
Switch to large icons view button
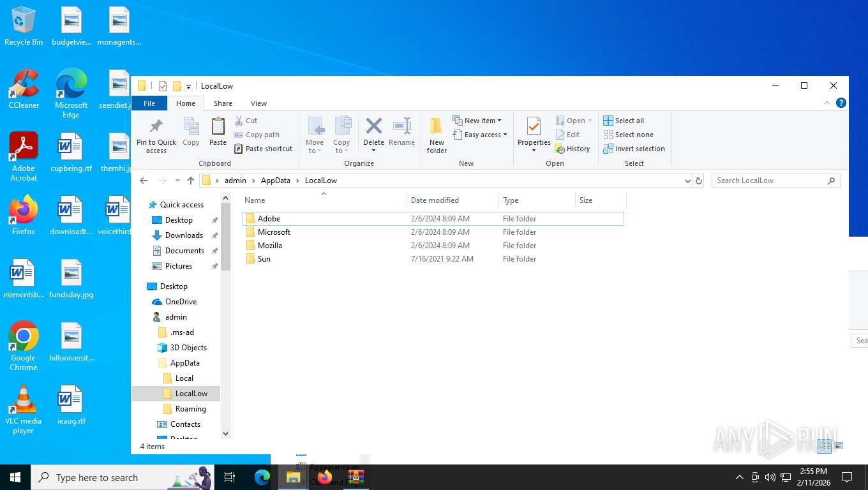tap(839, 446)
